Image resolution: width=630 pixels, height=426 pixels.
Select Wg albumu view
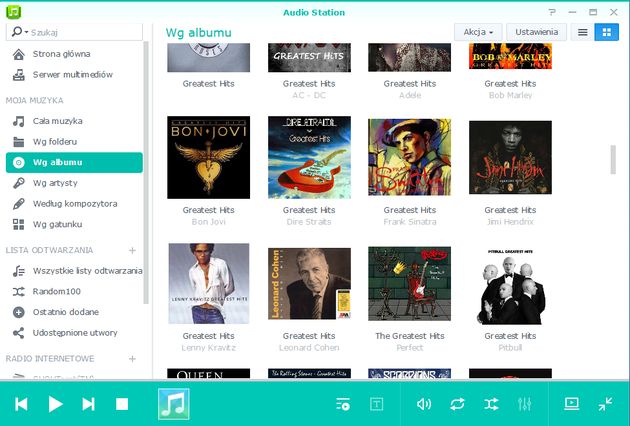[74, 162]
